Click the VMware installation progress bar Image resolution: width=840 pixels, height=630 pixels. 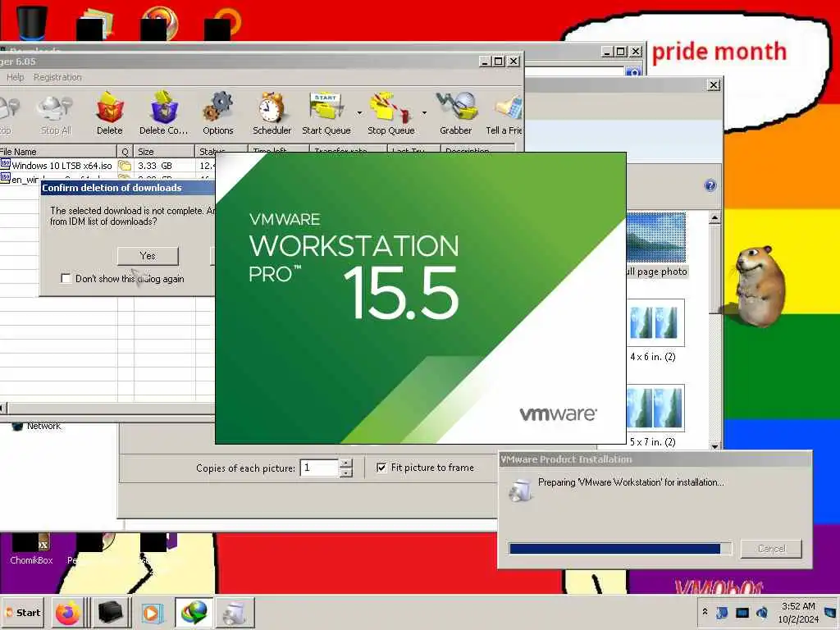tap(620, 549)
